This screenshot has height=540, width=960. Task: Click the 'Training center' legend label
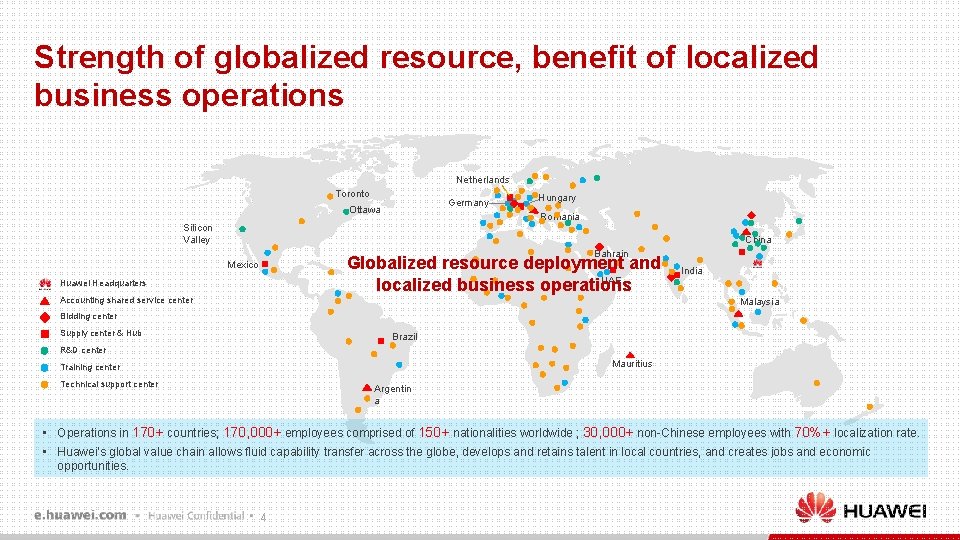point(90,367)
